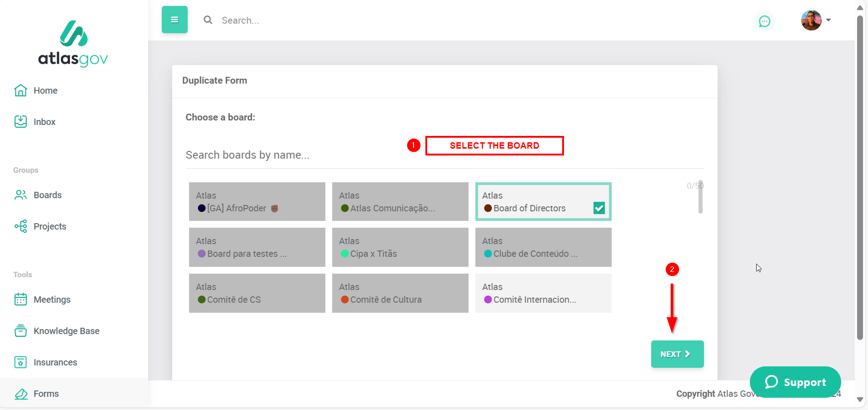Click the Knowledge Base icon

20,331
